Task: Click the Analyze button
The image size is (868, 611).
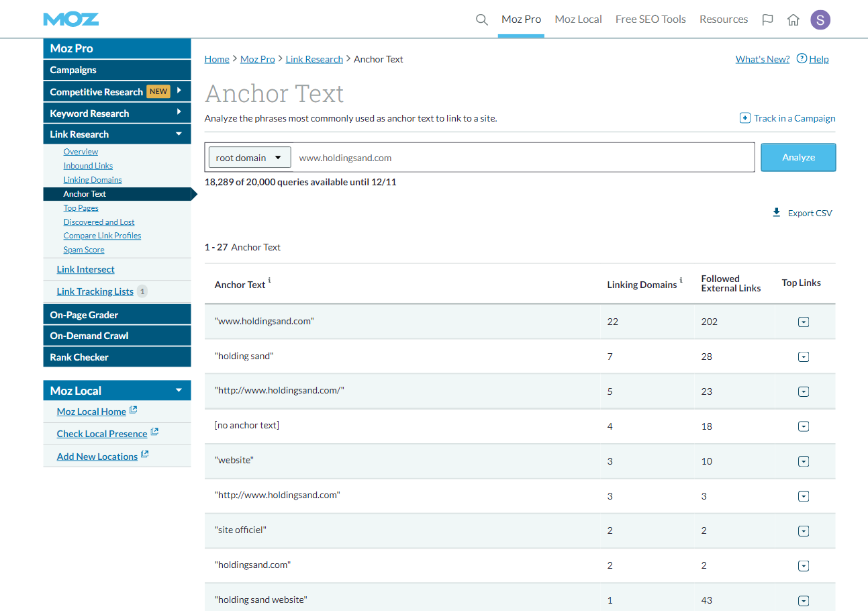Action: [x=798, y=157]
